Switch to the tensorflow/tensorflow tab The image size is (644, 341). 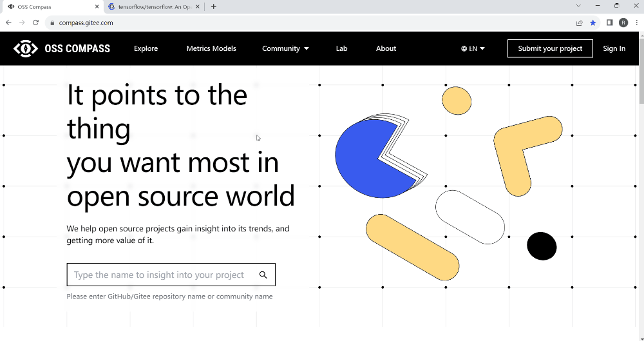[154, 6]
